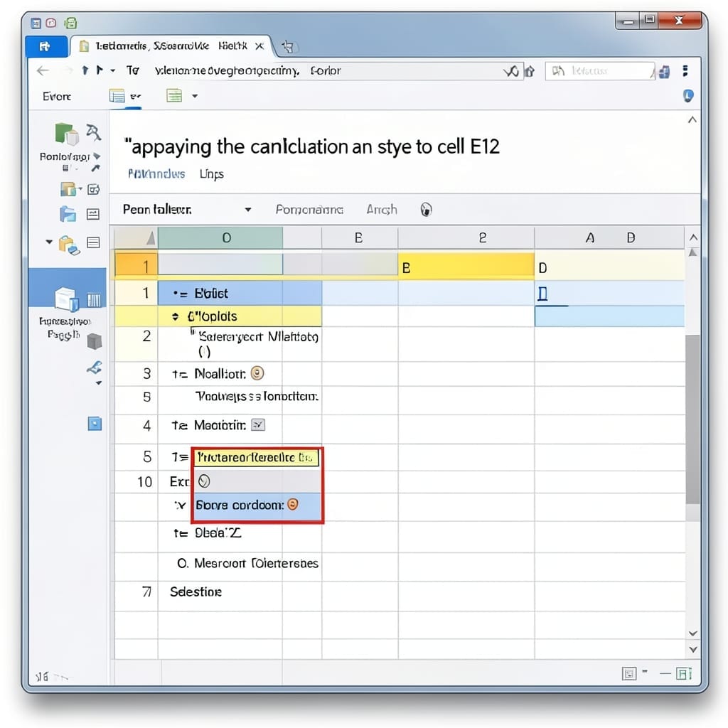
Task: Click the paste clipboard icon in sidebar
Action: click(x=69, y=245)
